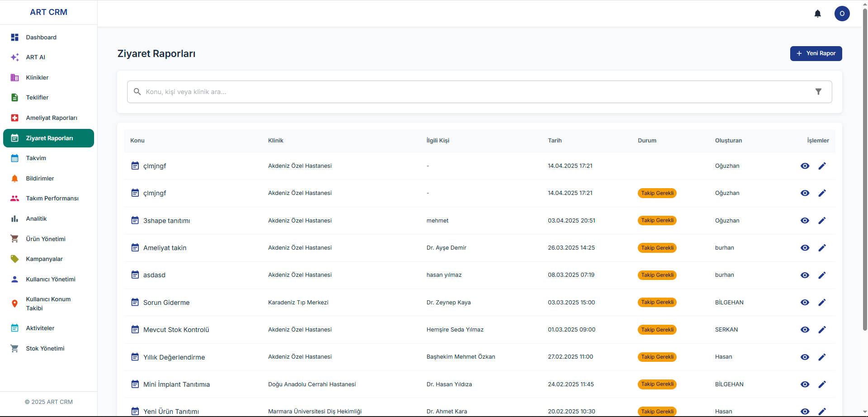The width and height of the screenshot is (868, 417).
Task: Open the search filter options
Action: pos(818,92)
